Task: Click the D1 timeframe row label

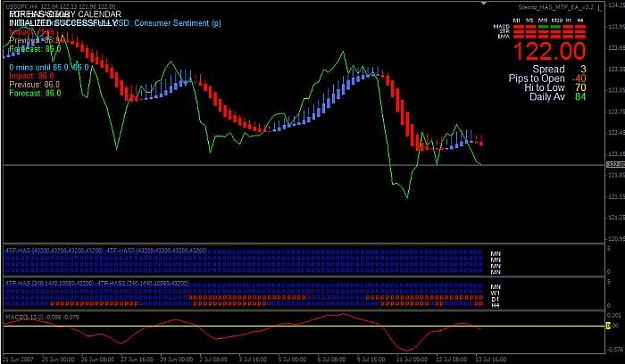Action: tap(495, 299)
